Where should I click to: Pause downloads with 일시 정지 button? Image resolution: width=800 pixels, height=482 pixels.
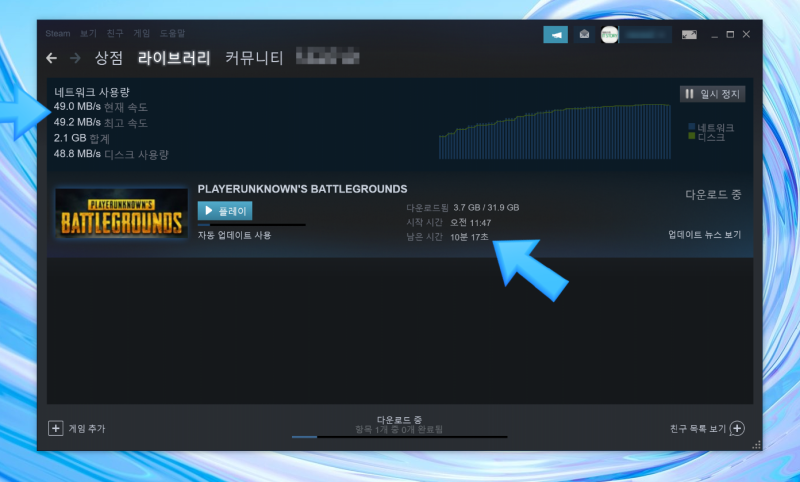coord(712,94)
